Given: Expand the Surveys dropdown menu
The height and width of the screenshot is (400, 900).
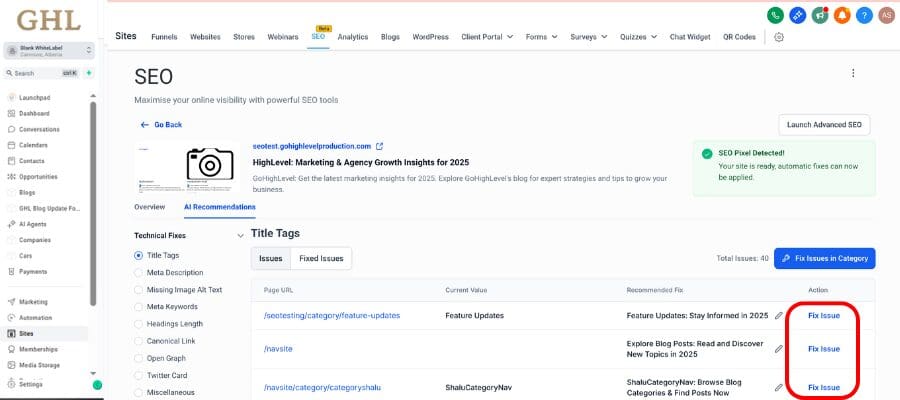Looking at the screenshot, I should [x=588, y=37].
